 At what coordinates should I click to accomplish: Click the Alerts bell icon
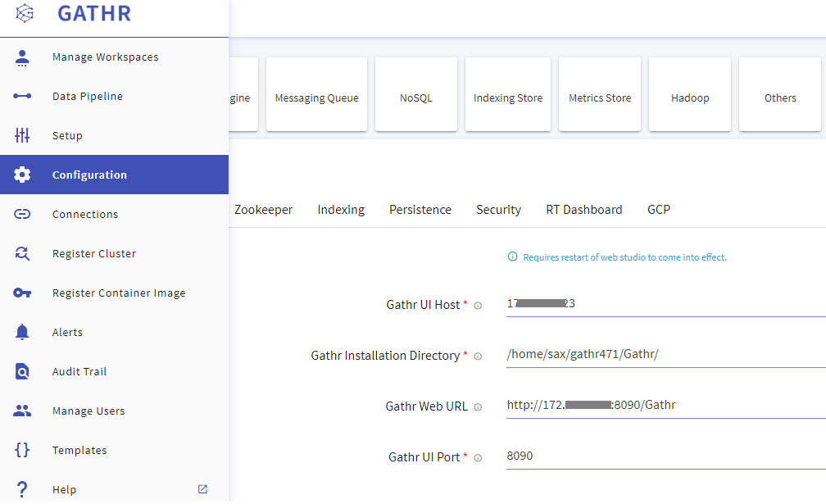[22, 333]
